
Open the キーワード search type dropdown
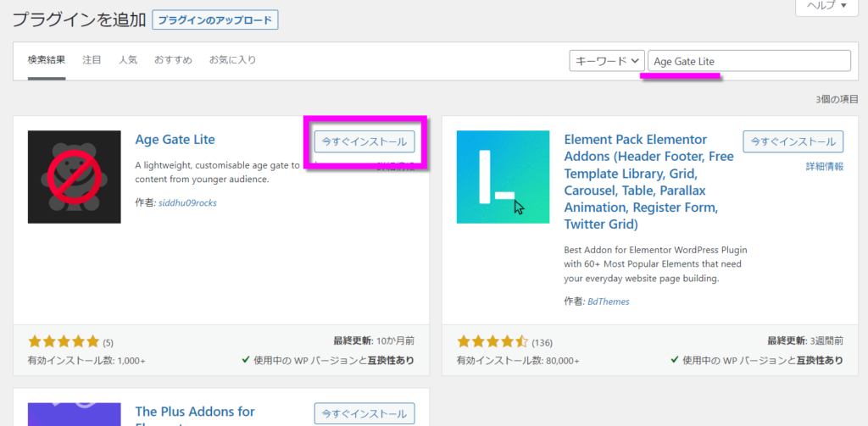[x=607, y=61]
